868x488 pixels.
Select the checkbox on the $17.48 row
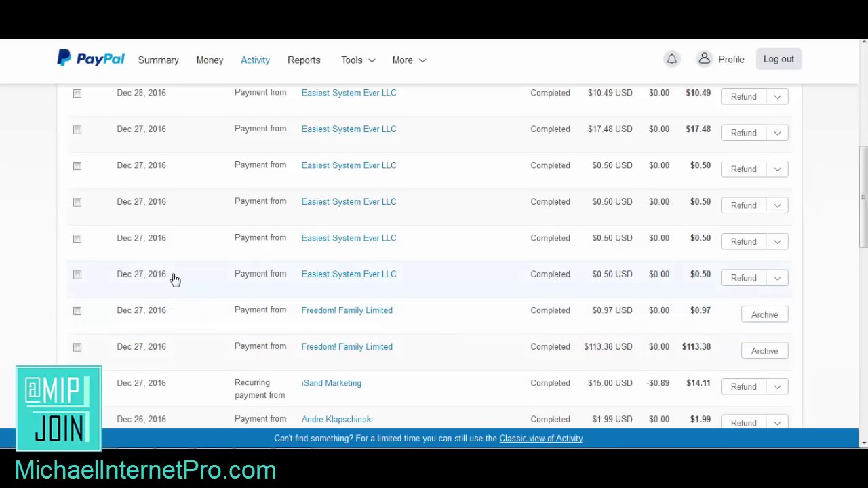(77, 129)
